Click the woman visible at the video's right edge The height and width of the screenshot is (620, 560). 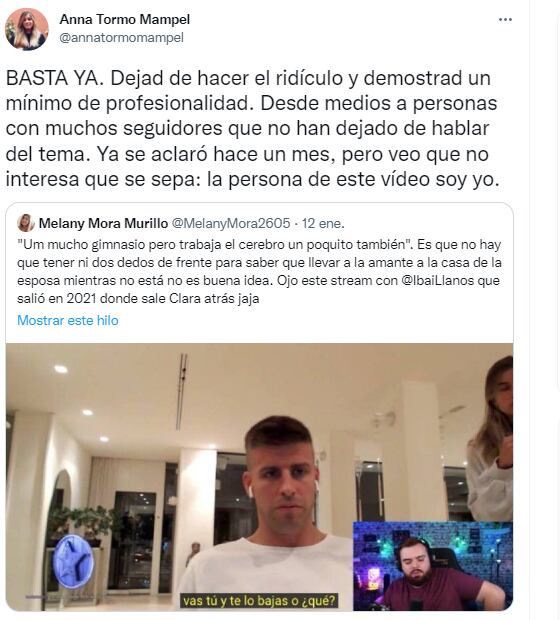point(490,439)
